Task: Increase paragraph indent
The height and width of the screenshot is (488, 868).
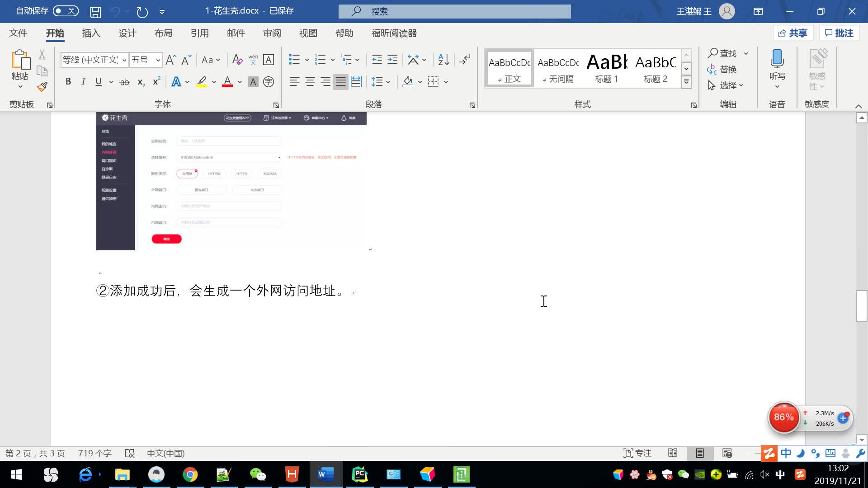Action: pyautogui.click(x=392, y=60)
